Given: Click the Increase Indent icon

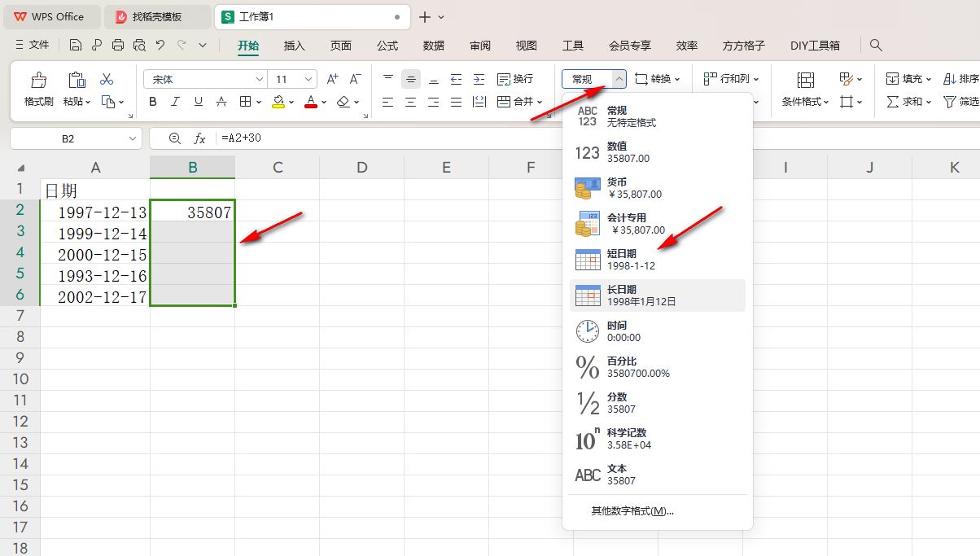Looking at the screenshot, I should tap(479, 79).
